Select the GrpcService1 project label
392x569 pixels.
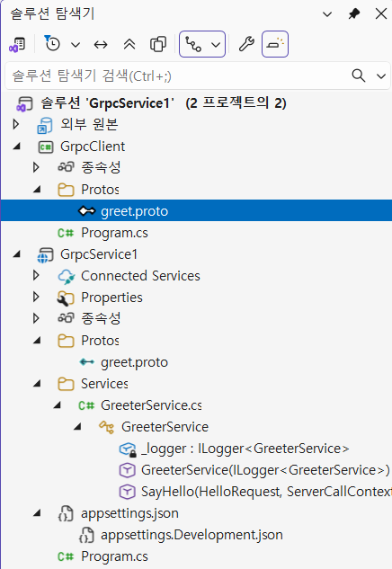tap(99, 254)
